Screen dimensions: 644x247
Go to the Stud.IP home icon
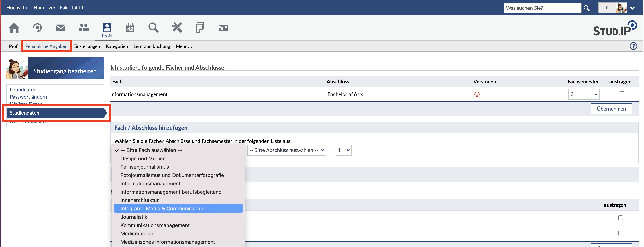click(x=14, y=28)
